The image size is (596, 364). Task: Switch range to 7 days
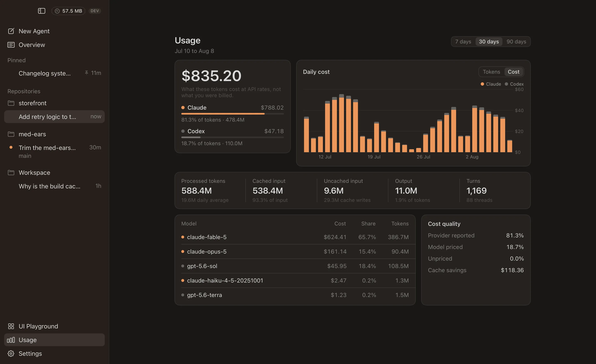click(x=463, y=42)
